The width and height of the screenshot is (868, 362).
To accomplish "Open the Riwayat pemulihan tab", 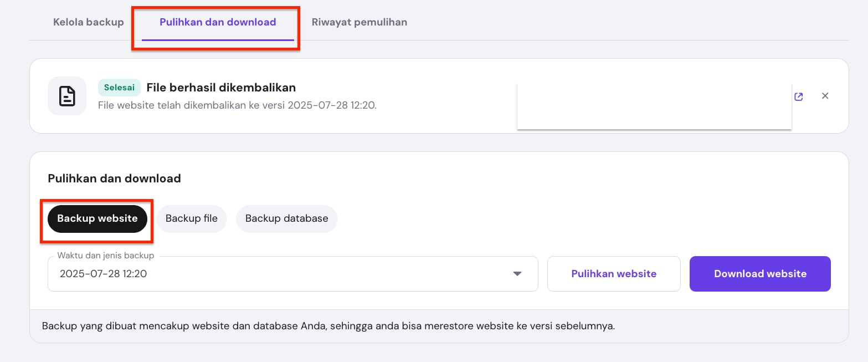I will click(359, 22).
